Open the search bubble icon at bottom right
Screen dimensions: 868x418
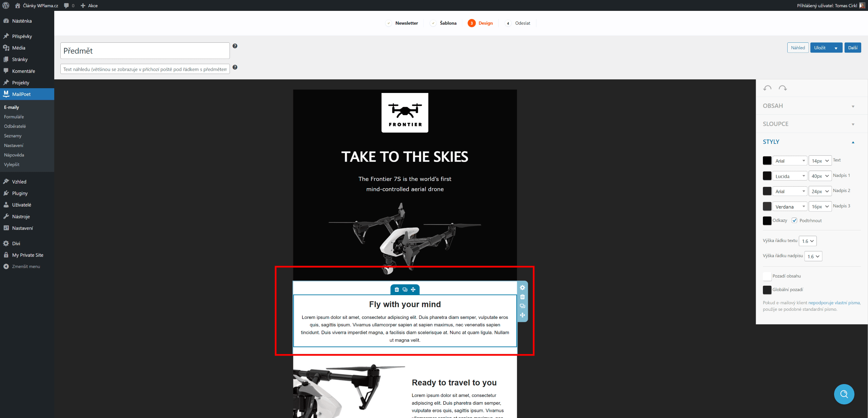[x=844, y=394]
